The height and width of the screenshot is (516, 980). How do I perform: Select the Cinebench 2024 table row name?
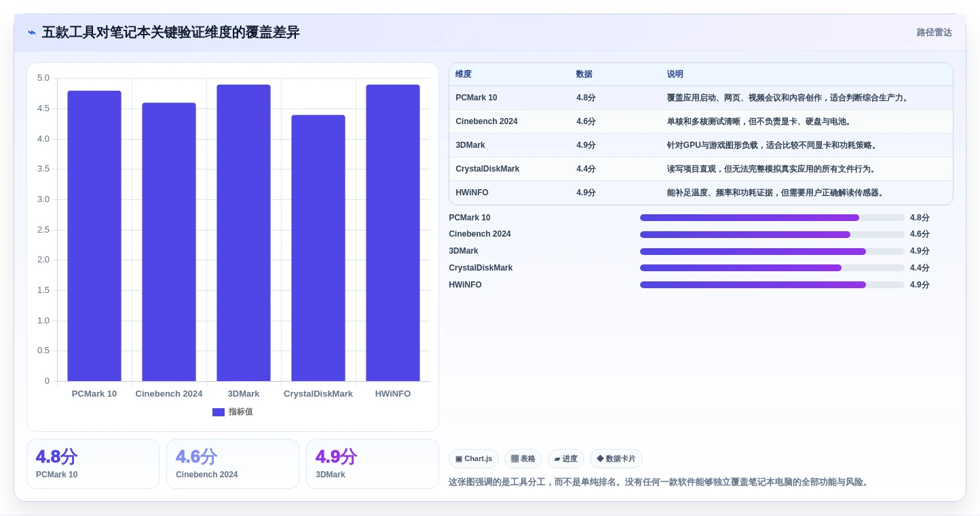[487, 121]
